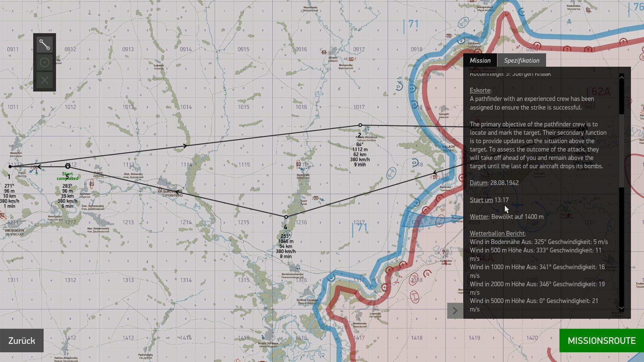
Task: Click the scroll down arrow of briefing panel
Action: 622,308
